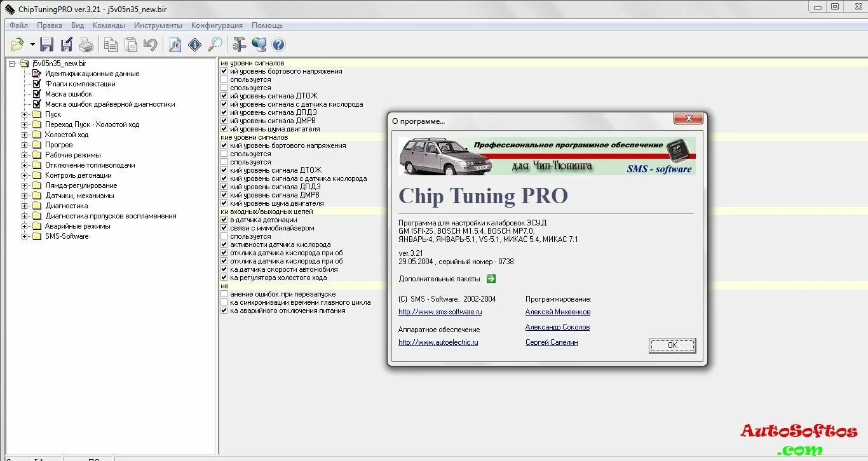Open the http://www.sms-software.ru link

point(440,312)
